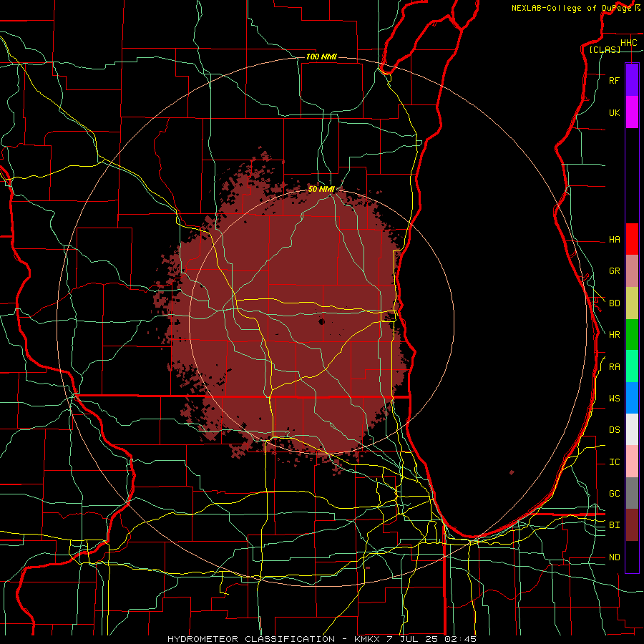Viewport: 644px width, 644px height.
Task: Click the ND black legend swatch
Action: [632, 557]
